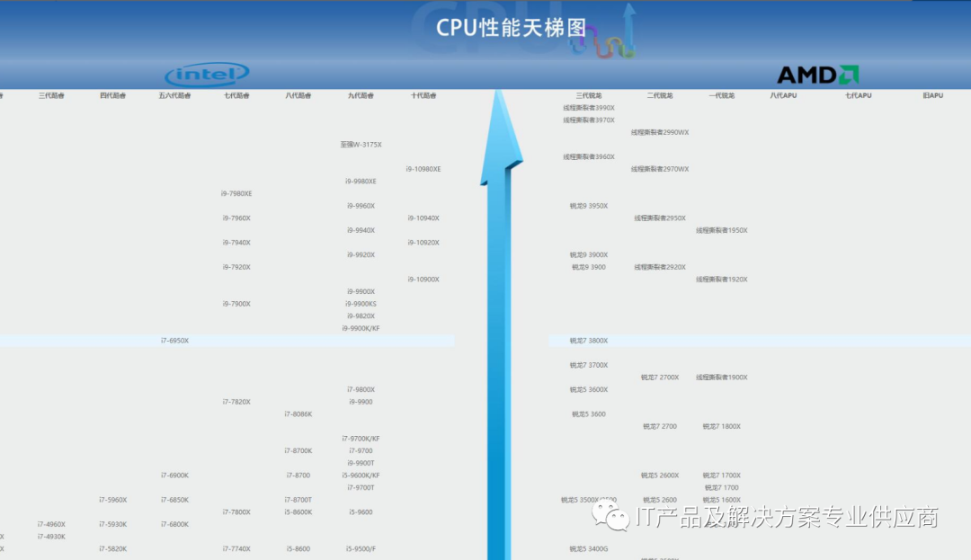Click the i9-7980XE entry

236,193
